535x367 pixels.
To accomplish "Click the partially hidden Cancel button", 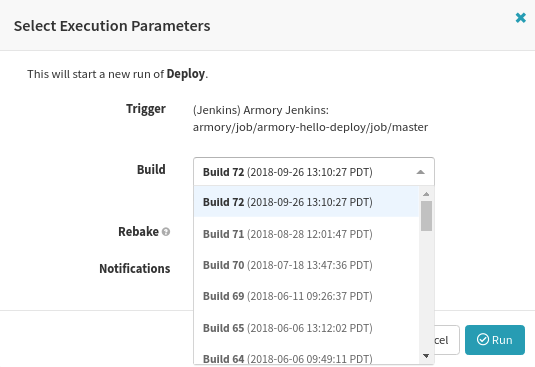I will tap(447, 340).
